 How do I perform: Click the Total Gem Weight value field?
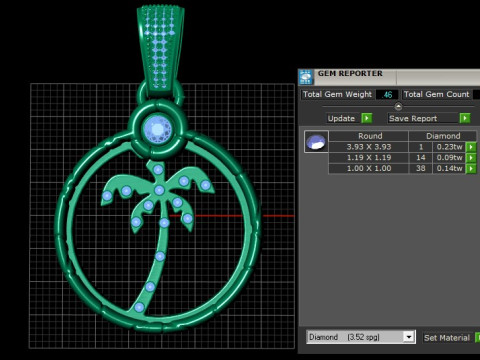[387, 95]
